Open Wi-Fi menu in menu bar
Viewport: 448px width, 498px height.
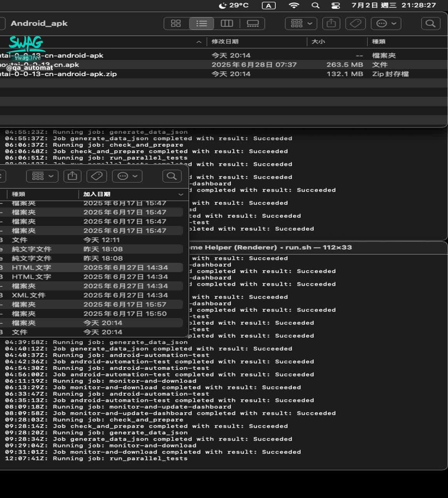click(294, 5)
